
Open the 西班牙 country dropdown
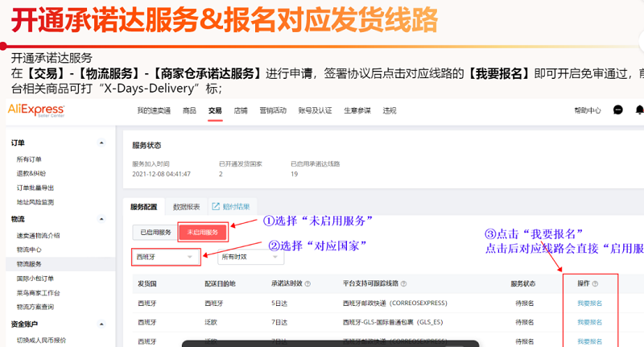pyautogui.click(x=166, y=257)
